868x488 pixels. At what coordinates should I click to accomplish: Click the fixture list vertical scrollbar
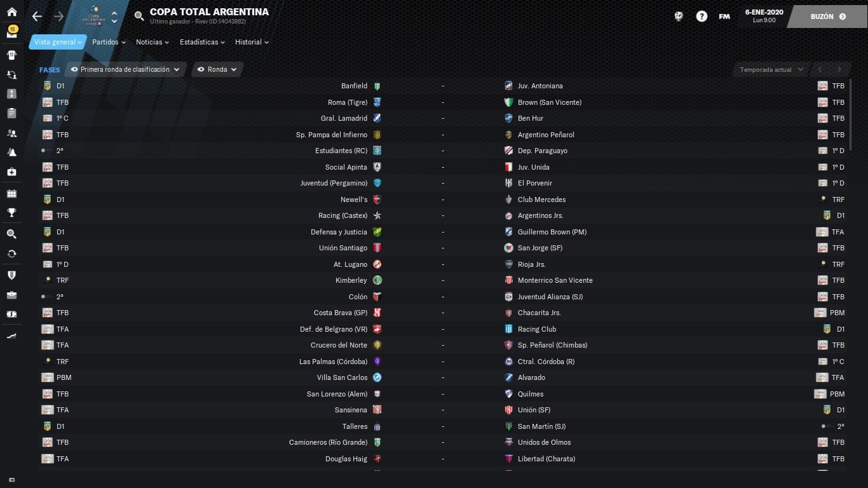(851, 114)
